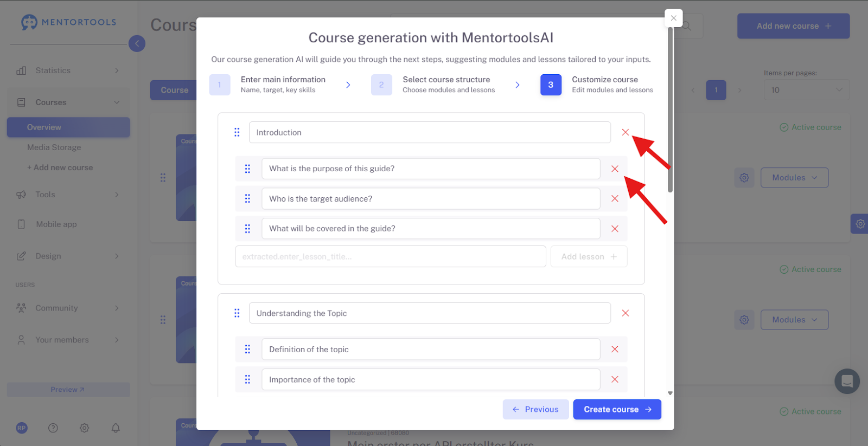Screen dimensions: 868x446
Task: Grab the drag handle of 'Understanding the Topic' module
Action: [237, 313]
